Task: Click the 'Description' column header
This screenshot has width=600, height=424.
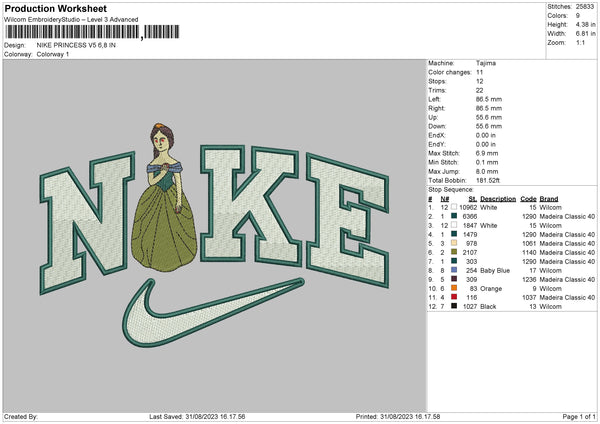Action: pyautogui.click(x=498, y=199)
